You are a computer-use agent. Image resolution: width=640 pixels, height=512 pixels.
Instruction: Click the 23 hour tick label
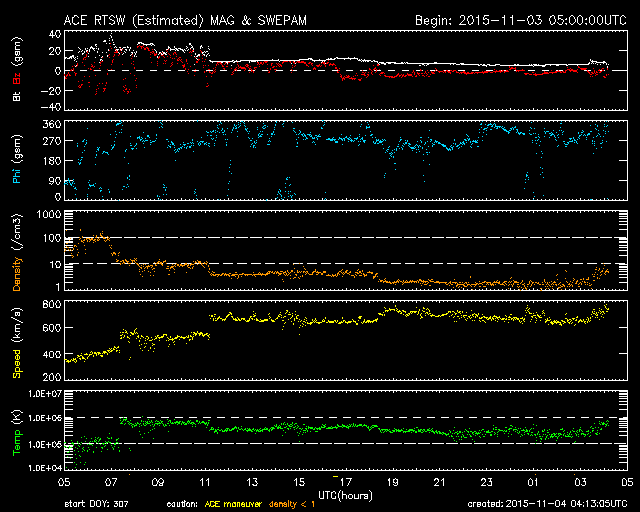point(486,481)
